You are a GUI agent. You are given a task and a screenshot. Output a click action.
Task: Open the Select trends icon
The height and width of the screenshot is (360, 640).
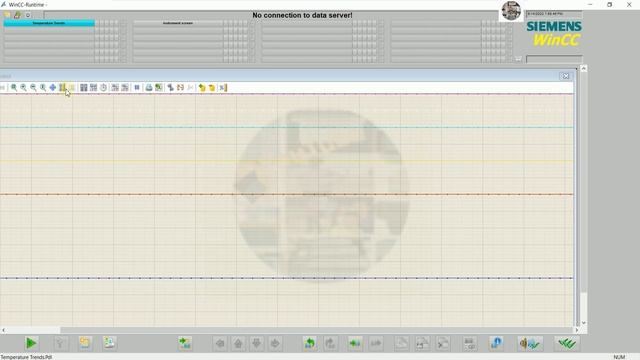[93, 87]
